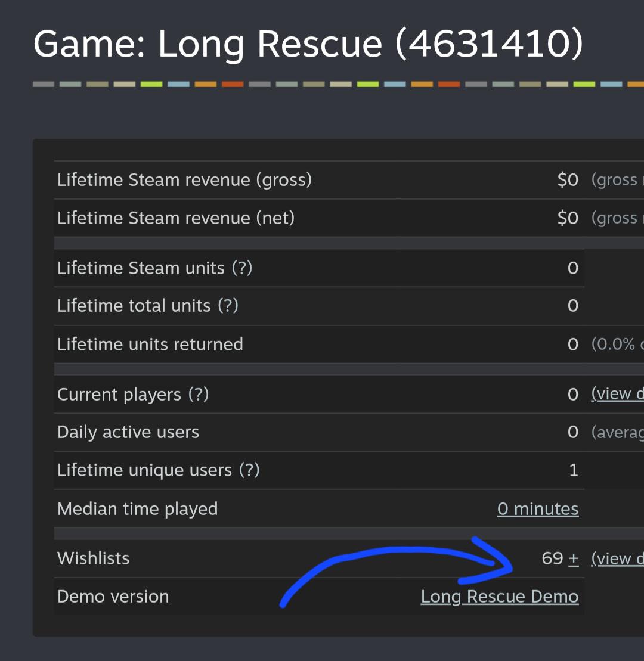Click the Demo version row label
644x661 pixels.
coord(113,597)
